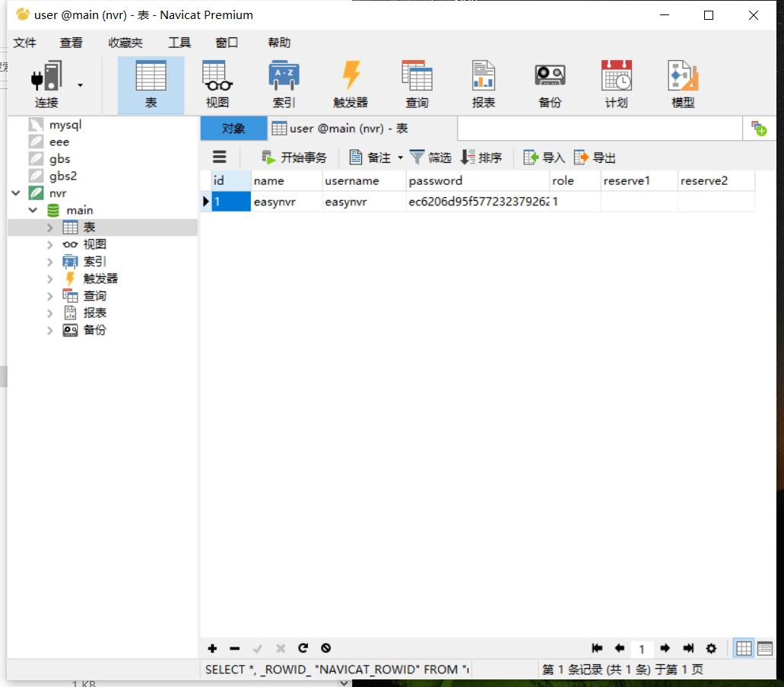The width and height of the screenshot is (784, 687).
Task: Click the 开始事务 button
Action: tap(294, 157)
